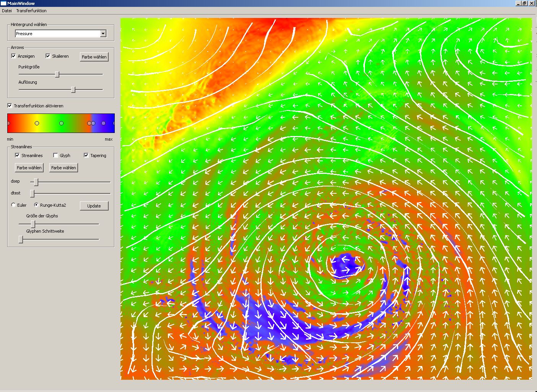This screenshot has width=537, height=392.
Task: Click the dsep slider handle
Action: 36,182
